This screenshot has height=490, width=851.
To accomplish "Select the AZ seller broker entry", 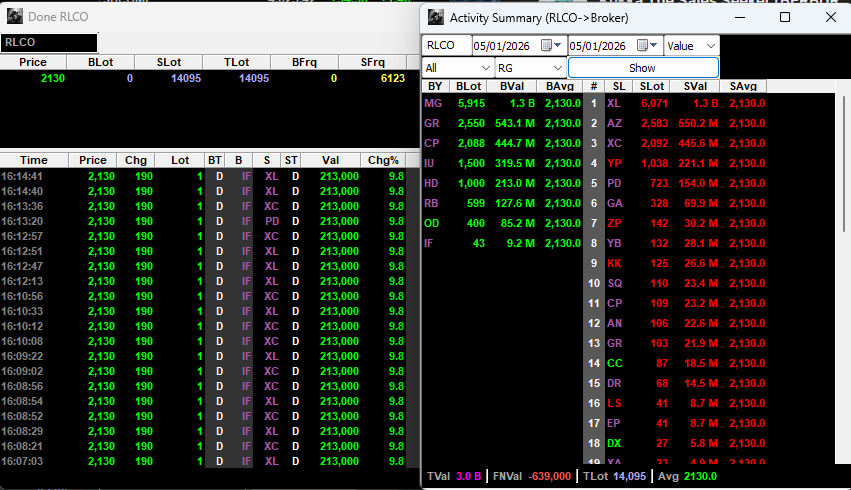I will [x=614, y=123].
